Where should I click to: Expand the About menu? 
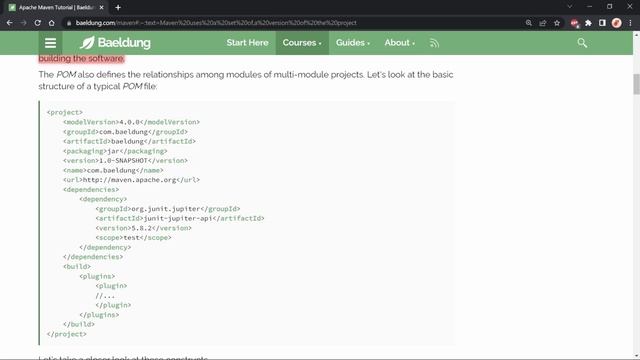point(399,42)
